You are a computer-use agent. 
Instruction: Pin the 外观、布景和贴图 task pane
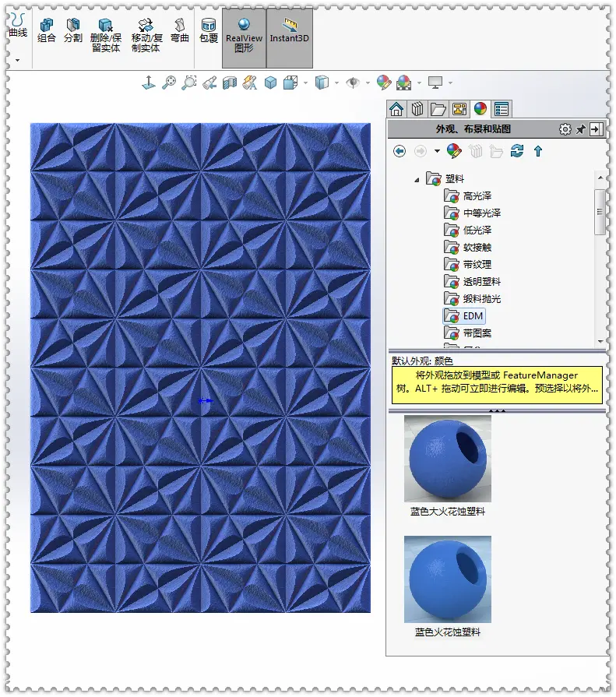pyautogui.click(x=581, y=129)
